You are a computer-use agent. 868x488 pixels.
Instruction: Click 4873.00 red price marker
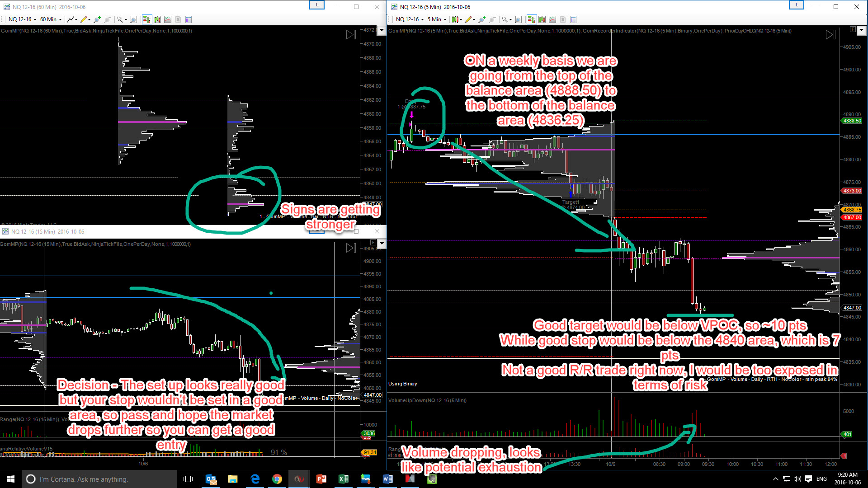pyautogui.click(x=852, y=191)
